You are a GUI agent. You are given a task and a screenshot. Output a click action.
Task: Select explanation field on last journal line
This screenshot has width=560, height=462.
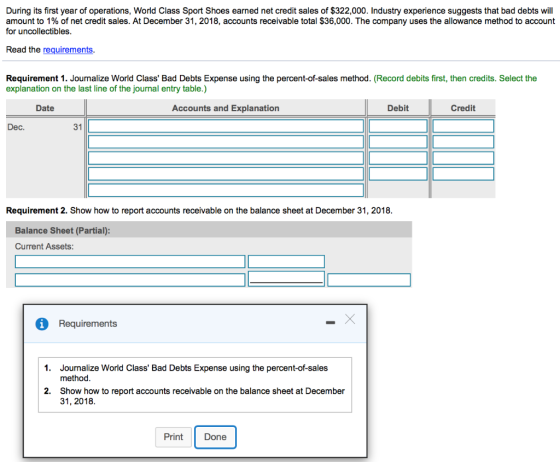pos(226,190)
